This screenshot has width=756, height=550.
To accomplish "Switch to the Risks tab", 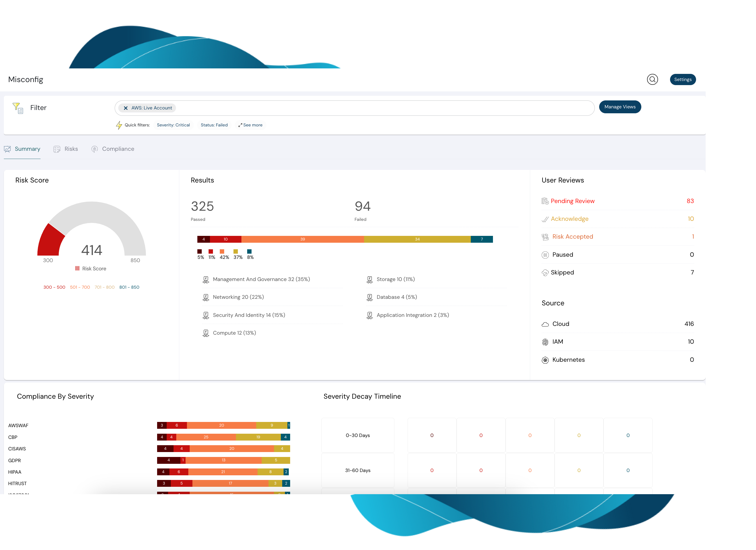I will tap(66, 149).
